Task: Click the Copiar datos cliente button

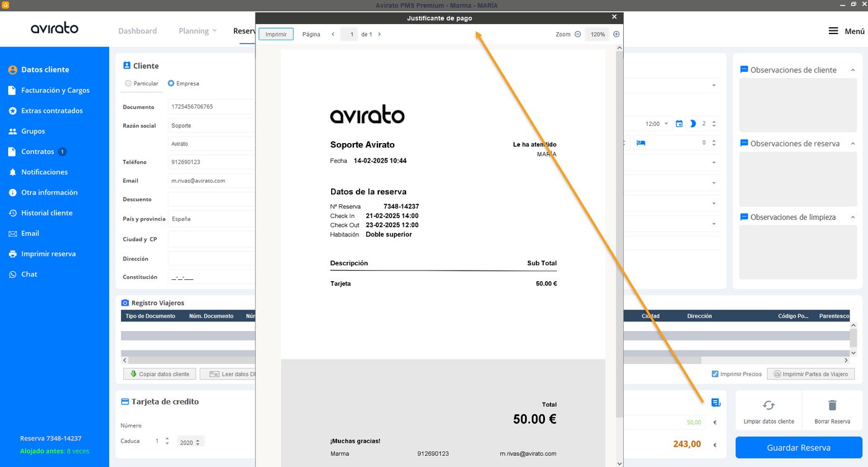Action: pyautogui.click(x=160, y=374)
